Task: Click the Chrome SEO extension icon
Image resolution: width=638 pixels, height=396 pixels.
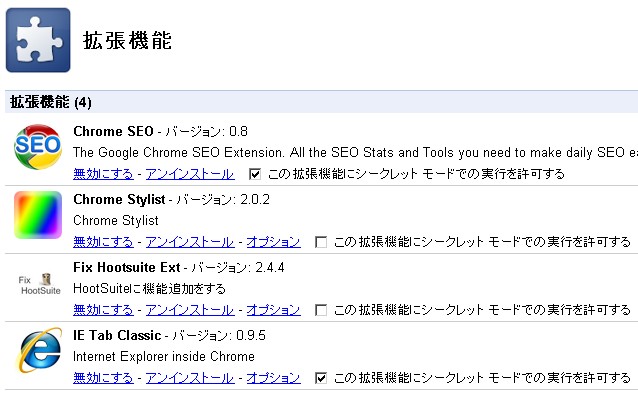Action: click(x=38, y=147)
